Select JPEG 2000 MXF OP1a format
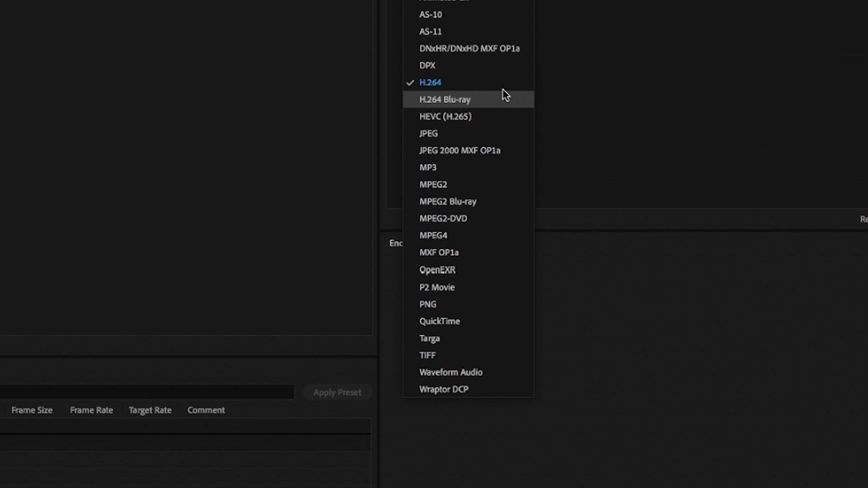The width and height of the screenshot is (868, 488). [x=468, y=150]
